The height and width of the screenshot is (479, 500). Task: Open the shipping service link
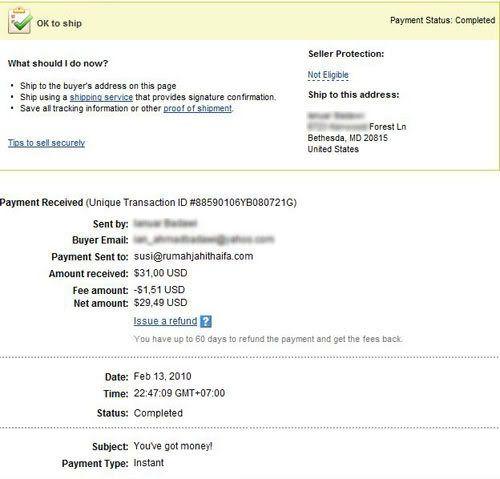coord(101,97)
